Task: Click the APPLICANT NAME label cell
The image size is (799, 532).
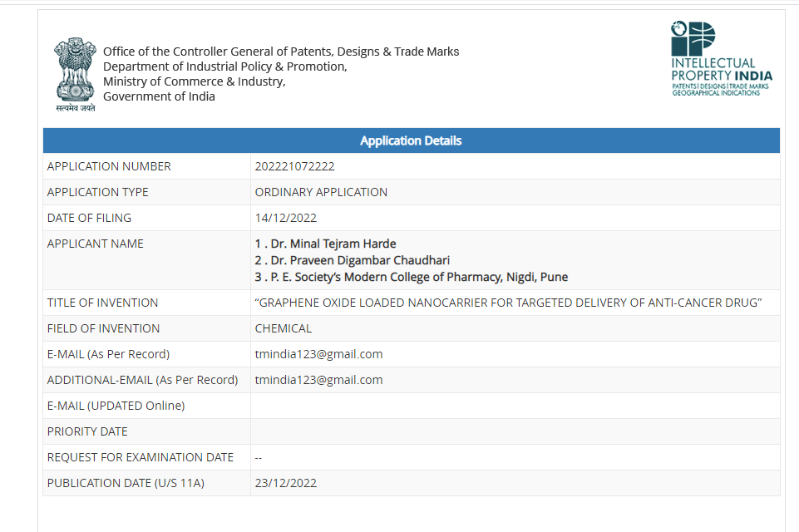Action: pos(147,260)
